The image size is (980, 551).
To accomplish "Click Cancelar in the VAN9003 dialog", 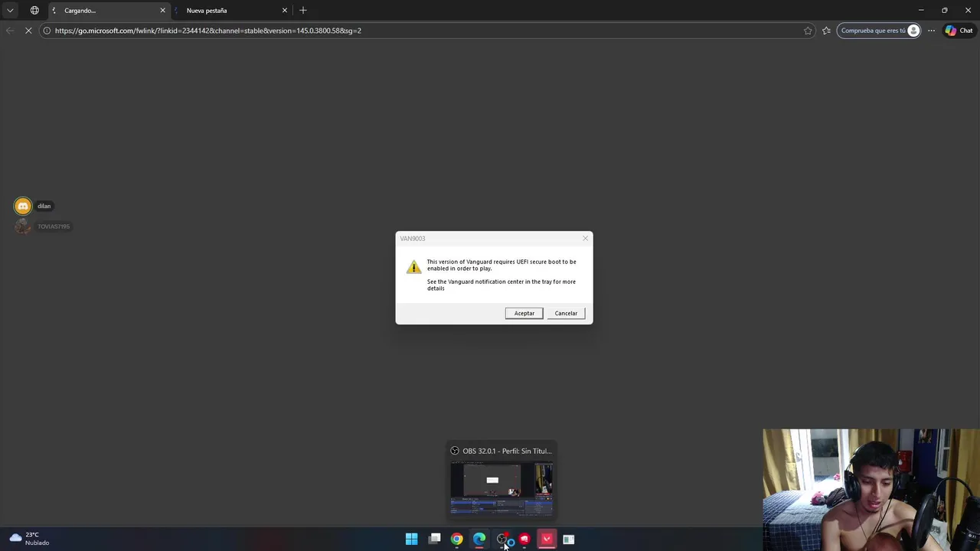I will [x=566, y=313].
